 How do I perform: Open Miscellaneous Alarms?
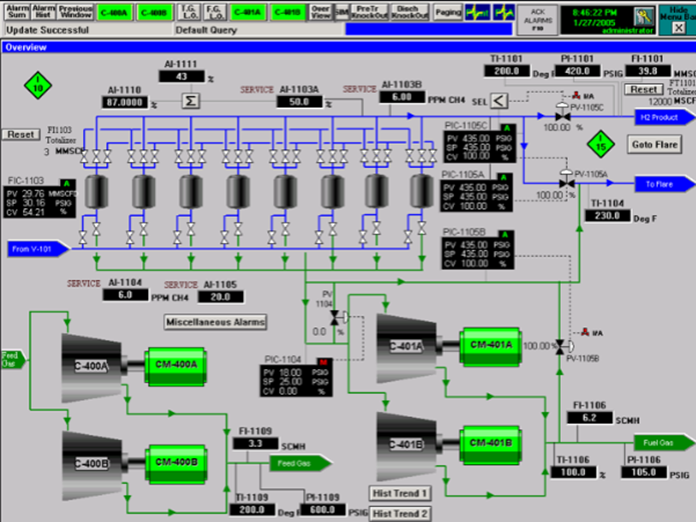pyautogui.click(x=216, y=322)
